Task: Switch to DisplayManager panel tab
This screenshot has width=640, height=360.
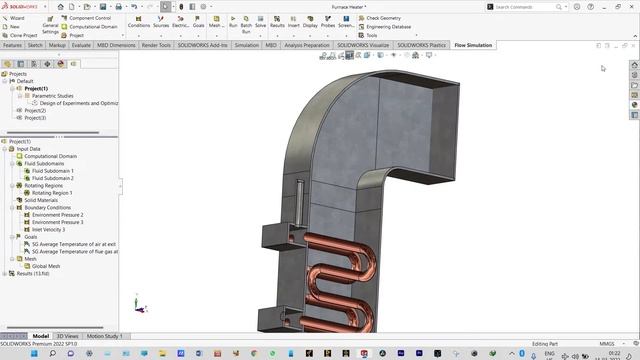Action: coord(61,64)
